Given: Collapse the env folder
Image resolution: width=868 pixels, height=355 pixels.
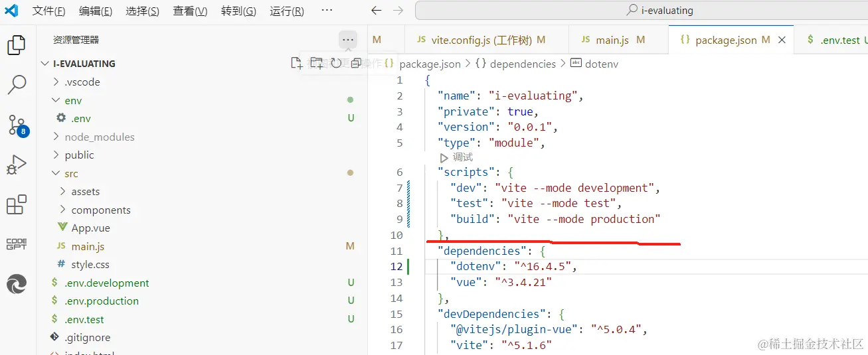Looking at the screenshot, I should tap(56, 100).
